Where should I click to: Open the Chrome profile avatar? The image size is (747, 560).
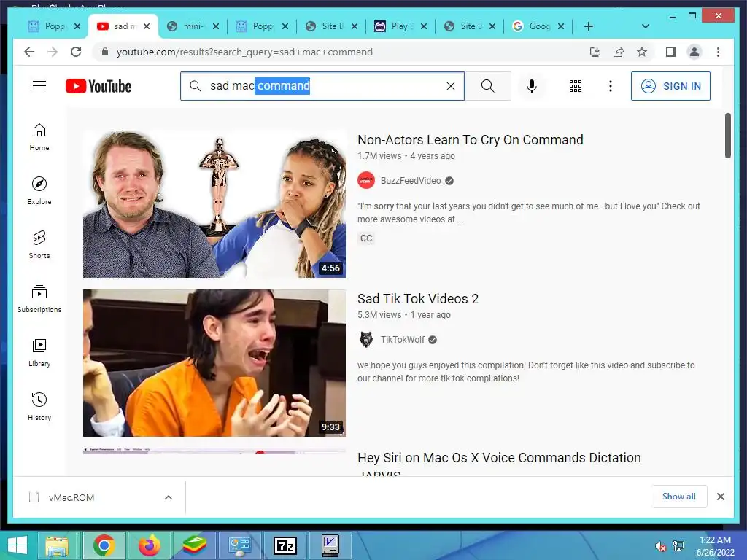coord(694,52)
